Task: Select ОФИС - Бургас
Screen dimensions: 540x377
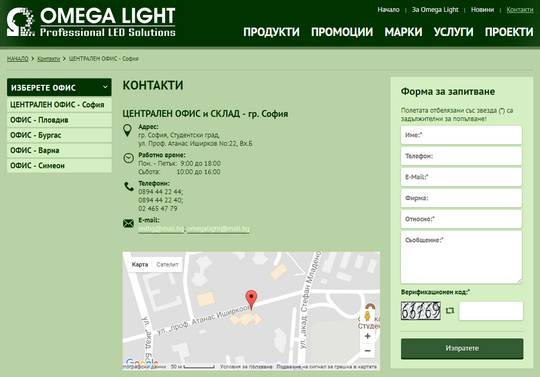Action: tap(59, 135)
